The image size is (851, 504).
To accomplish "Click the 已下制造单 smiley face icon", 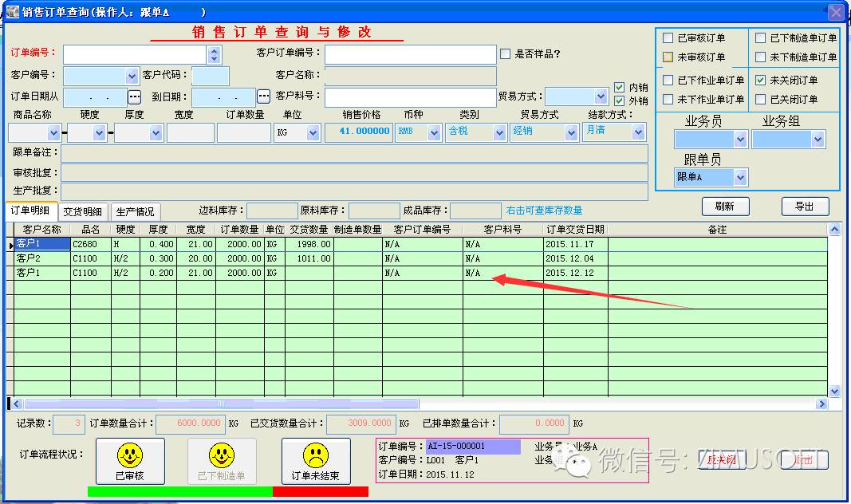I will pos(221,457).
